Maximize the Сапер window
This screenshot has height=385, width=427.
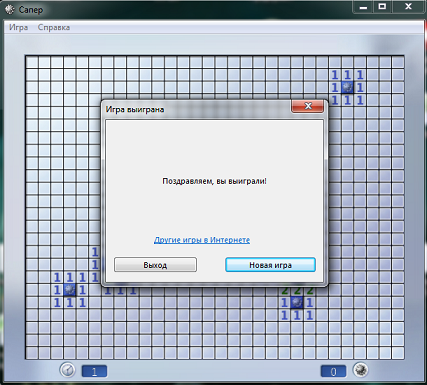pos(382,7)
